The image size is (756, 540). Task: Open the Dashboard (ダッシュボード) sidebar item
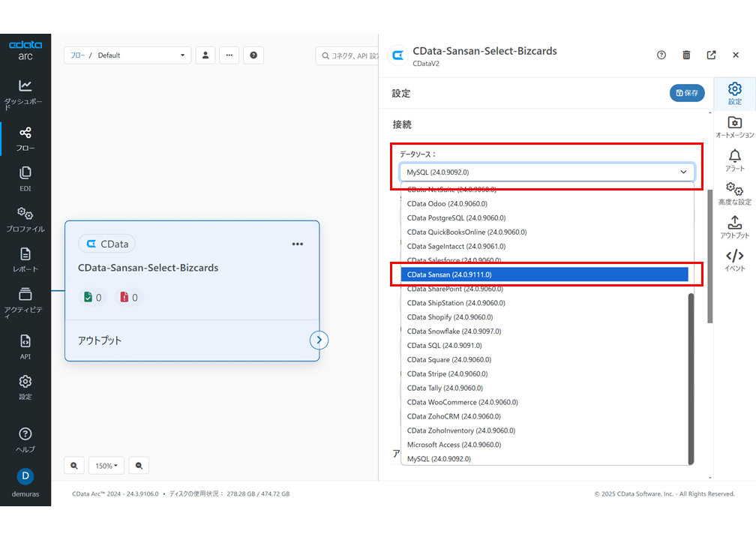[25, 94]
